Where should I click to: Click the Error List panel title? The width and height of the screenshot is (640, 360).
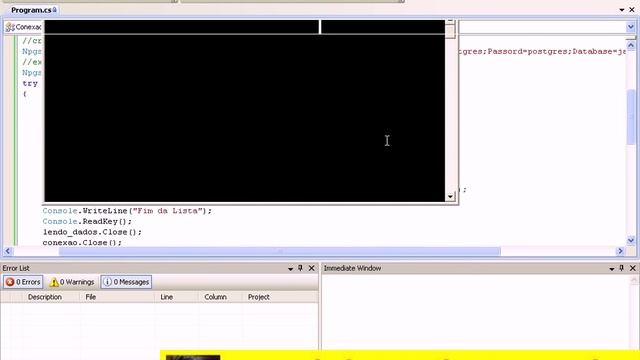[x=16, y=268]
